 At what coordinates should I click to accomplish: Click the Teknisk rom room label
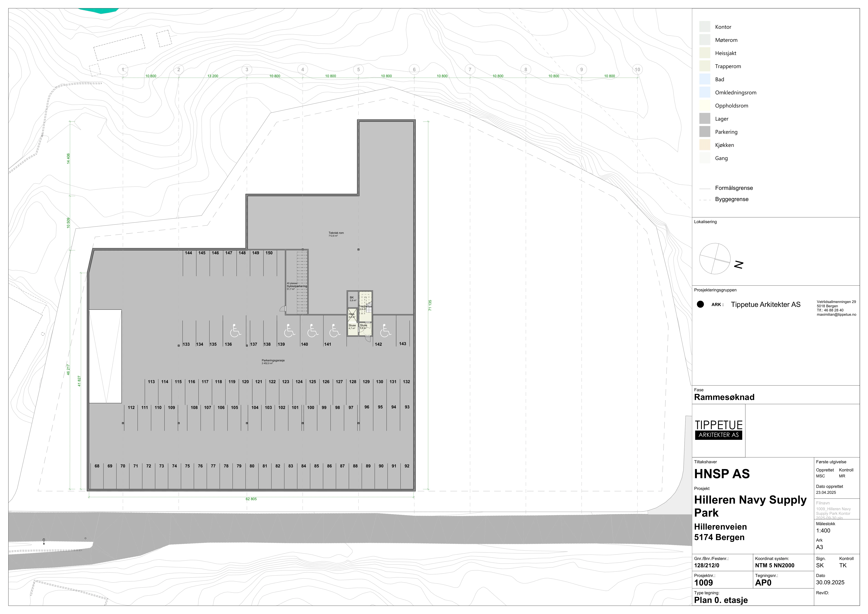[336, 233]
